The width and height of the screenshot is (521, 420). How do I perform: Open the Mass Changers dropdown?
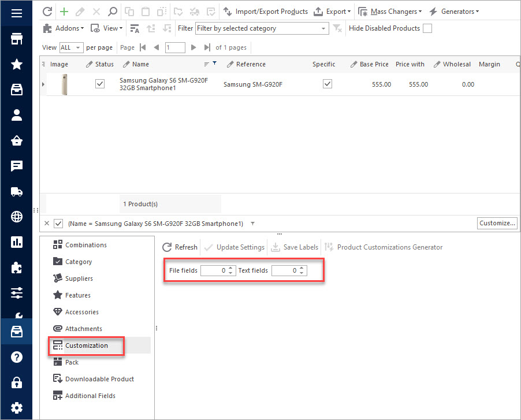tap(390, 12)
